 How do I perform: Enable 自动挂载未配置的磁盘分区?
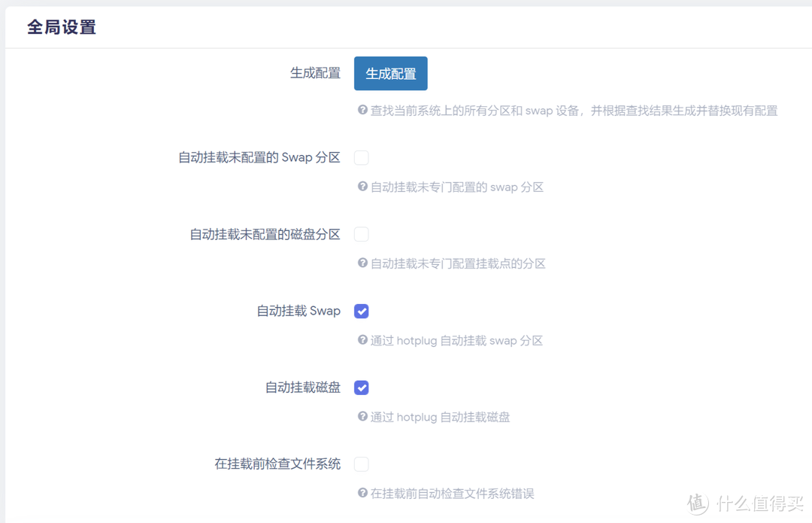tap(362, 234)
